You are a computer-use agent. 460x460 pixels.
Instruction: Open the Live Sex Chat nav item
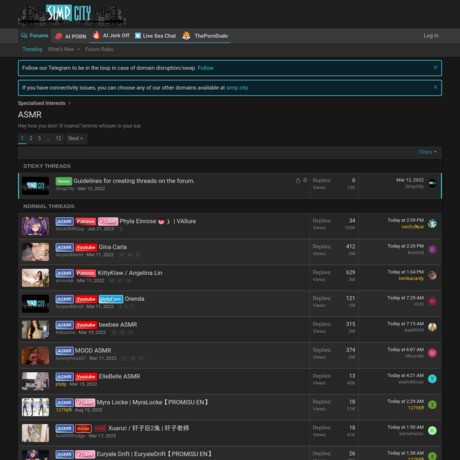pyautogui.click(x=155, y=36)
